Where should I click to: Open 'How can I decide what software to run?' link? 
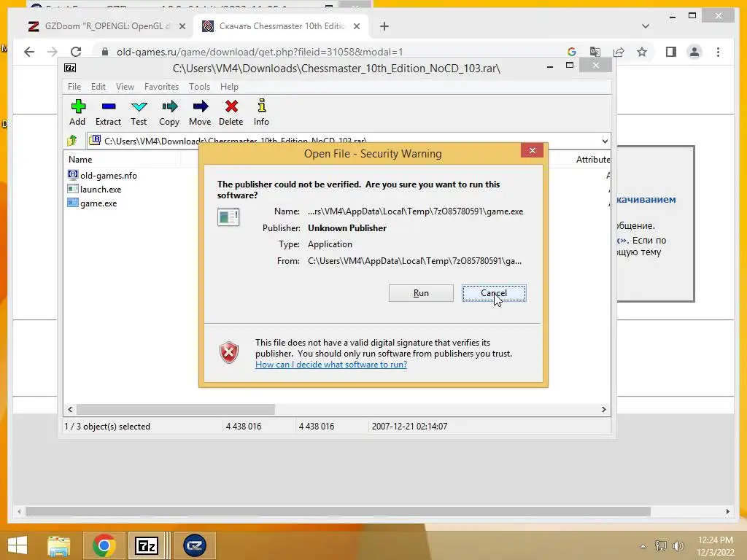331,365
